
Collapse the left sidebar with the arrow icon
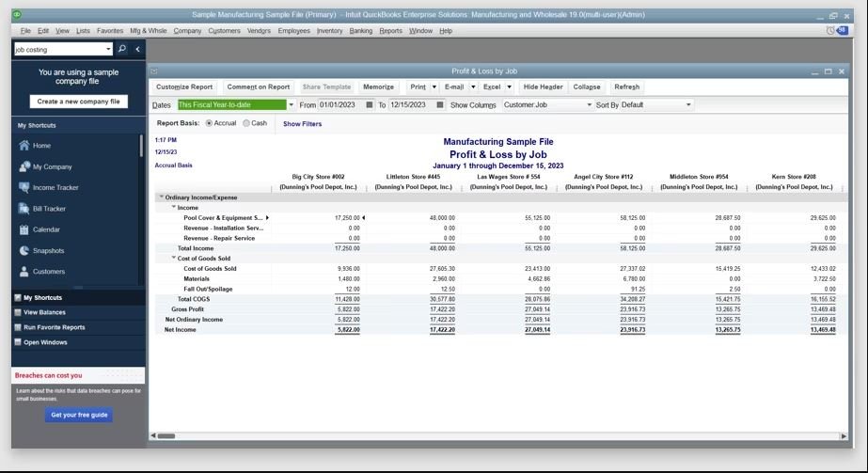(x=137, y=49)
